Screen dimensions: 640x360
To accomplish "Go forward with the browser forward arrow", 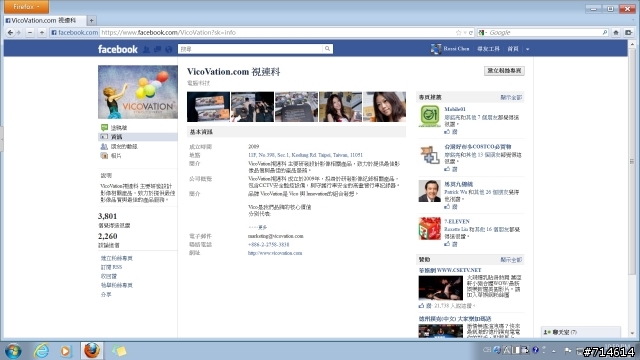I will [x=18, y=33].
